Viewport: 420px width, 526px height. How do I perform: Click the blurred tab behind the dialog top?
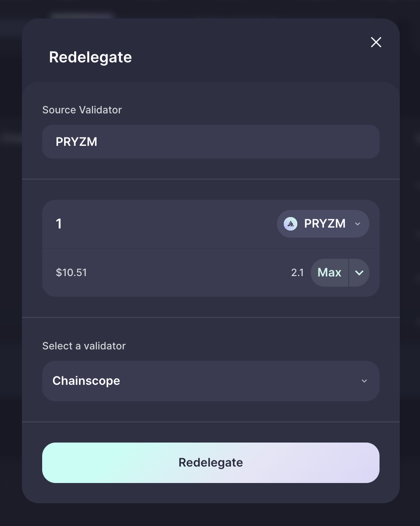tap(82, 16)
